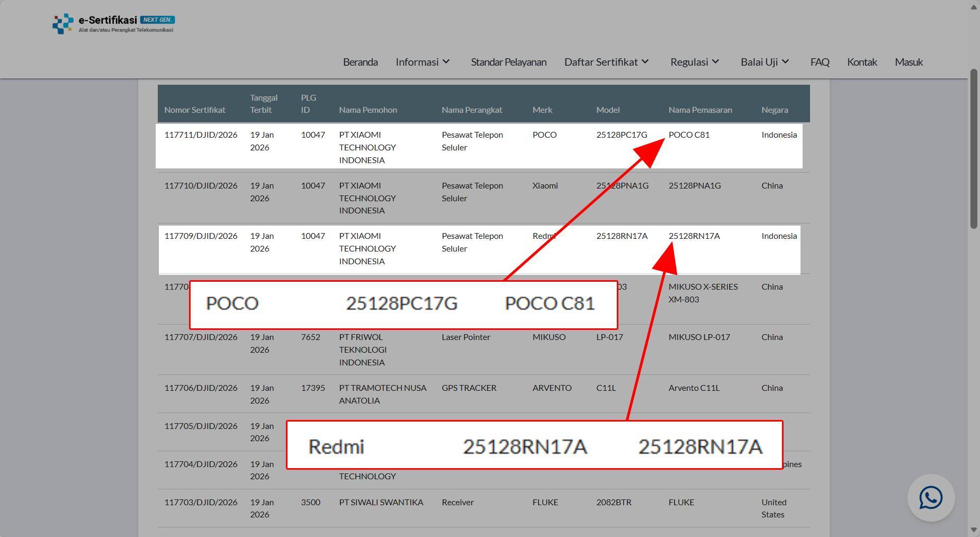
Task: Click the Model column header
Action: point(608,110)
